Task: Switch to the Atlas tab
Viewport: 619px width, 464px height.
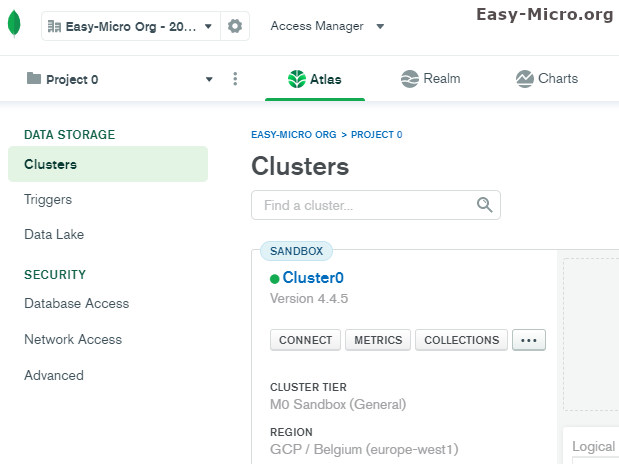Action: click(315, 79)
